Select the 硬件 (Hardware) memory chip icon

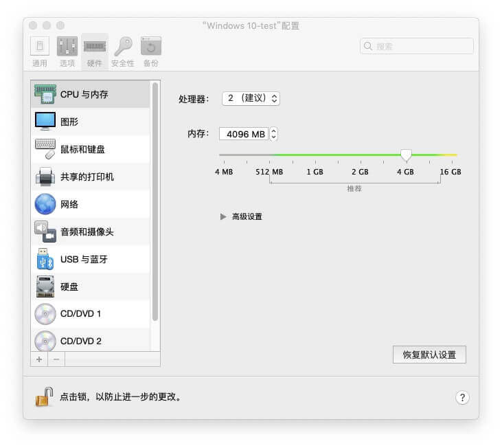95,47
